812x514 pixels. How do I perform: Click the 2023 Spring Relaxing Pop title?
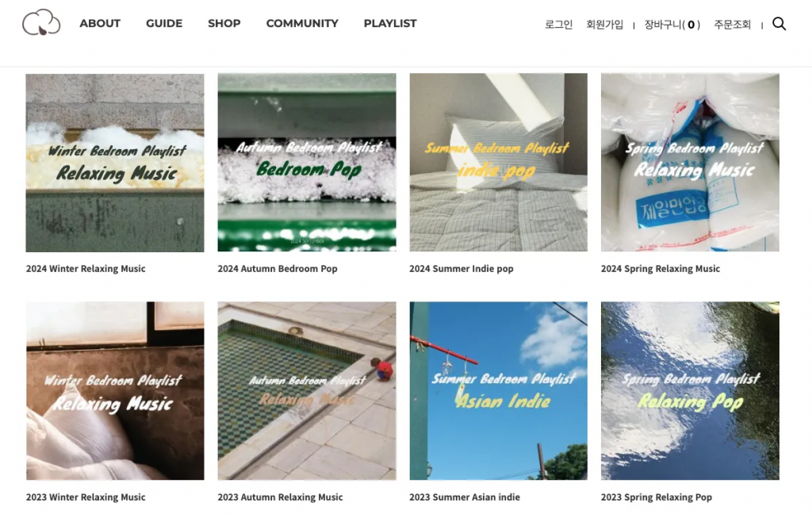(x=656, y=497)
